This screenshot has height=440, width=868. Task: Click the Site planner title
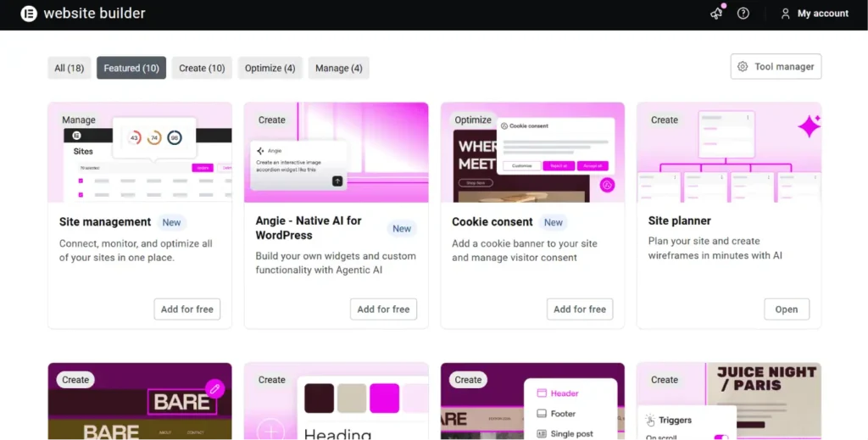tap(679, 220)
